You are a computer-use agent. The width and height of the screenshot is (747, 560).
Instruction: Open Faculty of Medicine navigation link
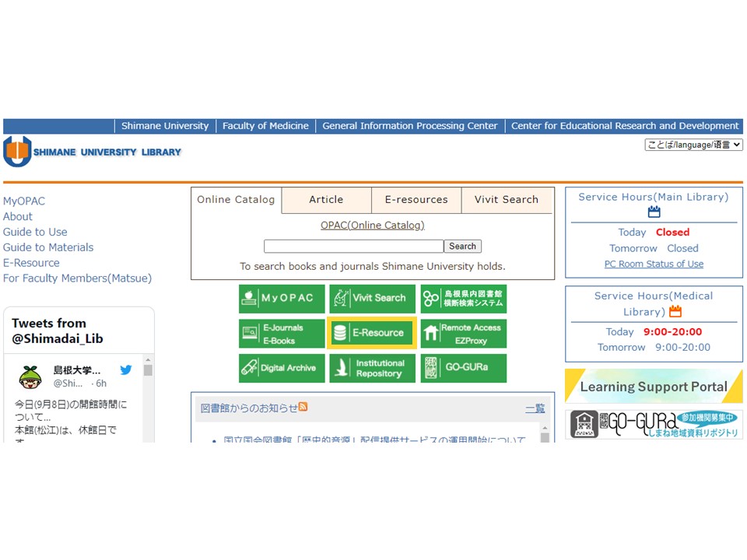coord(265,126)
